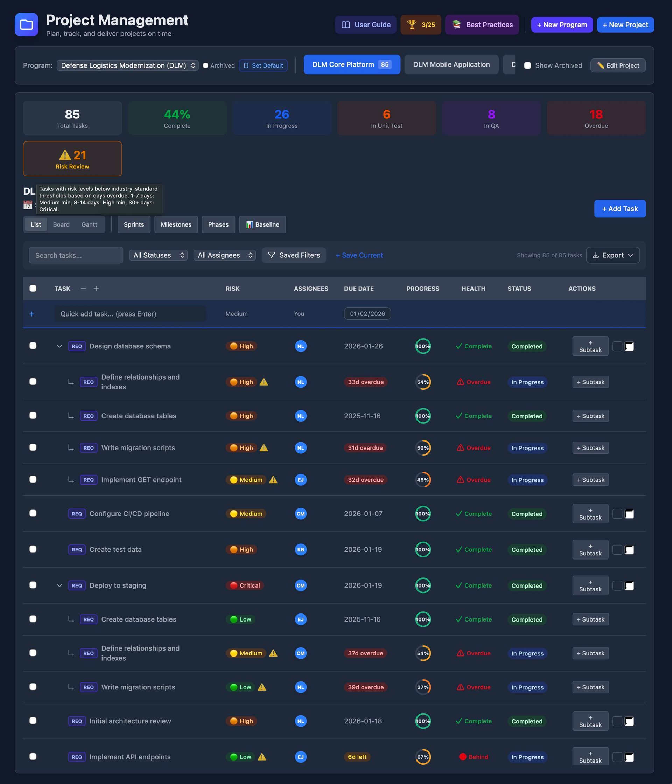Click the blue folder app logo

pyautogui.click(x=27, y=25)
